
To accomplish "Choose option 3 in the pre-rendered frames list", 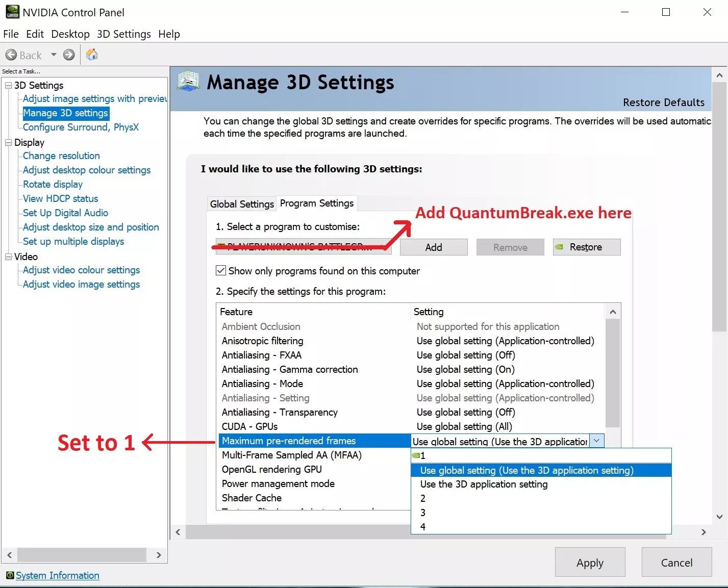I will click(x=541, y=513).
